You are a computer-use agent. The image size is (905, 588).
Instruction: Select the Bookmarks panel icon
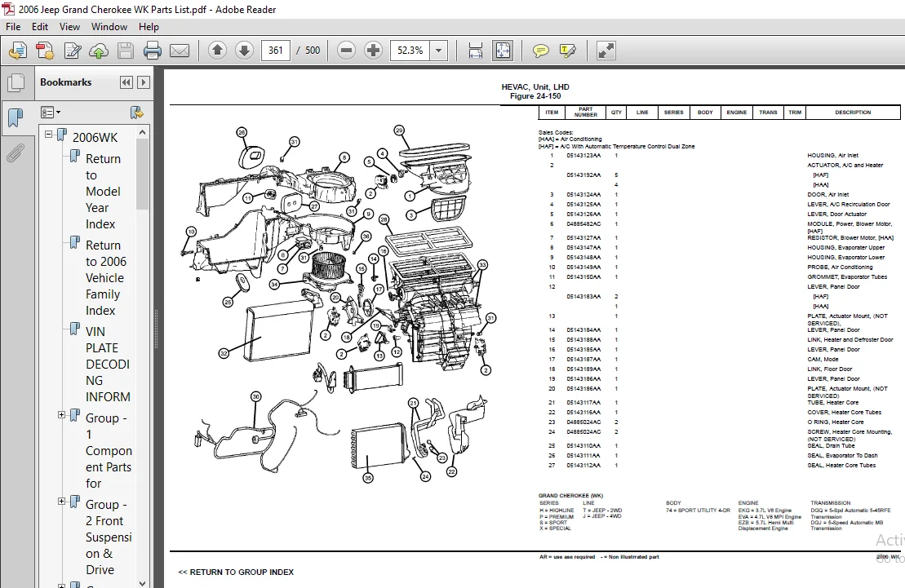(16, 117)
